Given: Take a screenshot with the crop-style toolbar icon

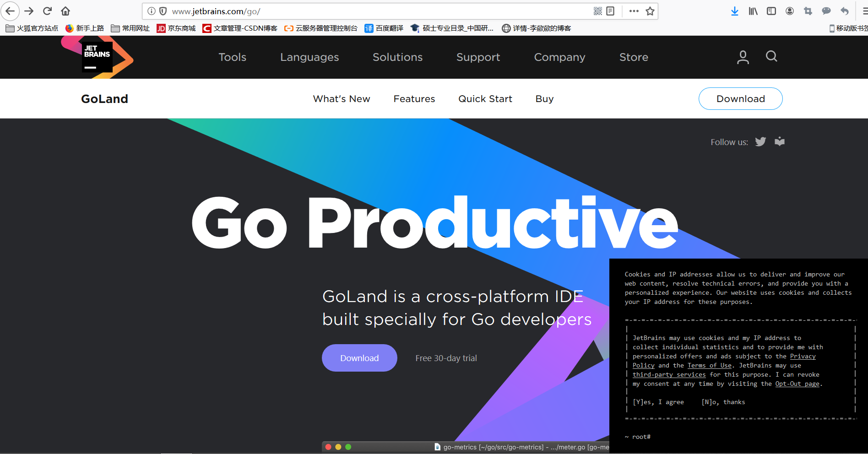Looking at the screenshot, I should click(808, 11).
